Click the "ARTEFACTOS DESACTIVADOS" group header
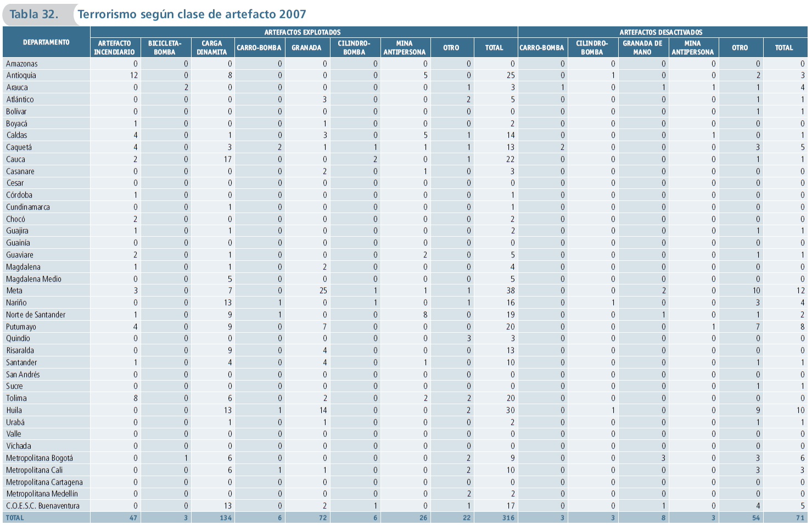This screenshot has width=812, height=525. point(661,32)
